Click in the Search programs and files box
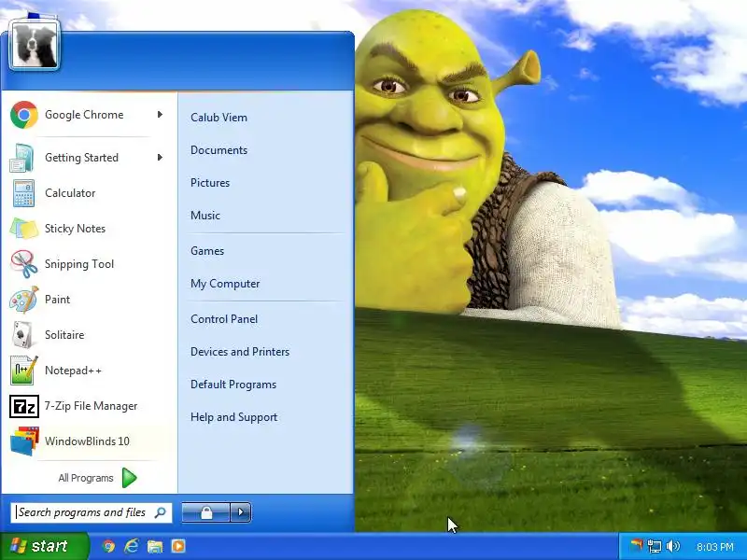The image size is (747, 560). 91,512
